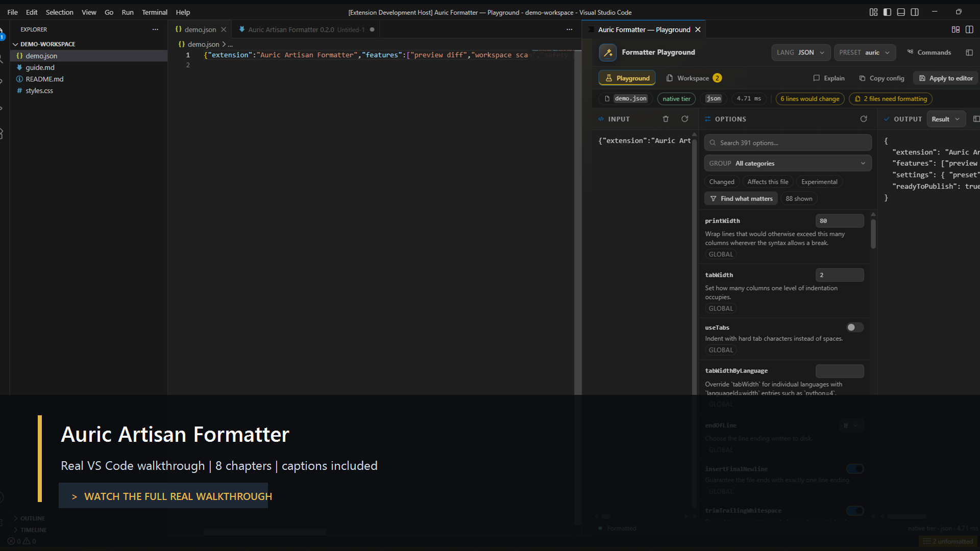Image resolution: width=980 pixels, height=551 pixels.
Task: Click the Explain button
Action: click(829, 78)
